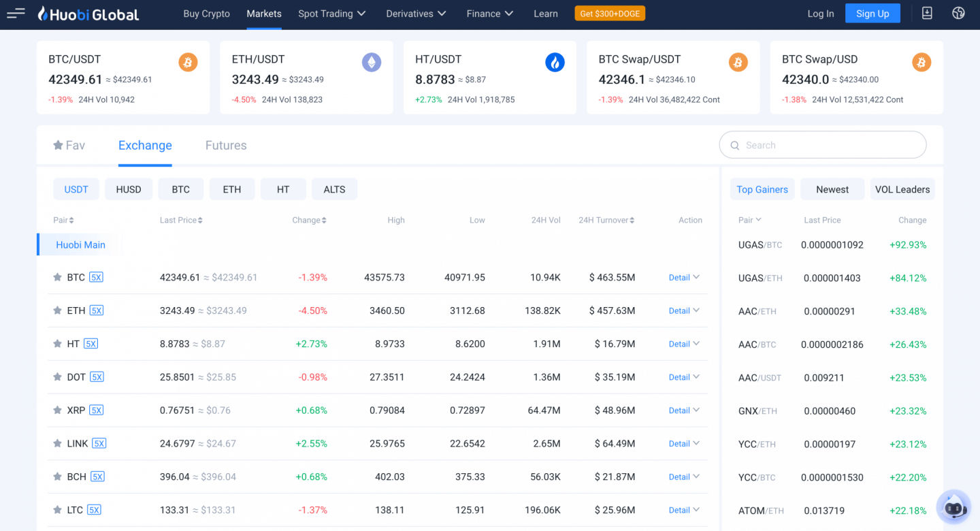Click the flame icon on HT/USDT card
Viewport: 980px width, 531px height.
coord(555,63)
